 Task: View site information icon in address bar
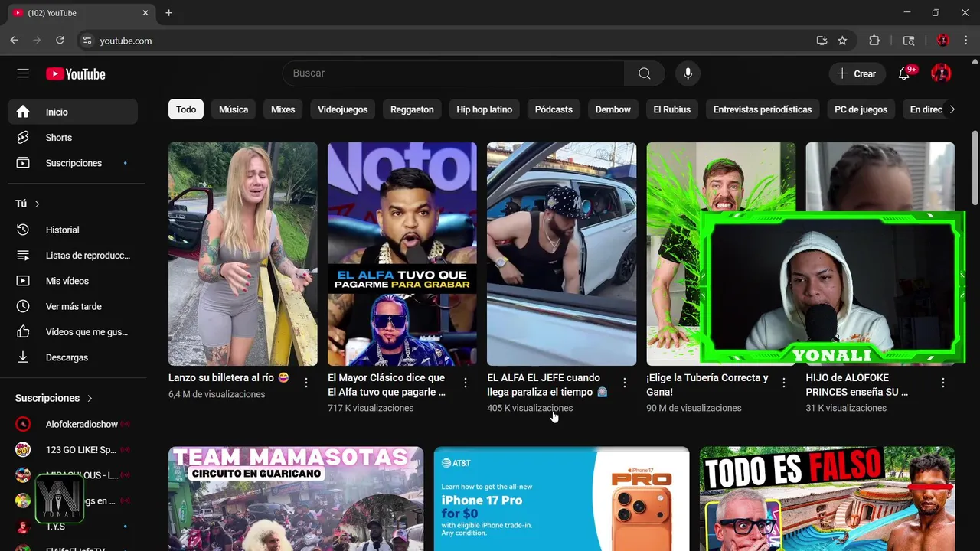pos(87,41)
